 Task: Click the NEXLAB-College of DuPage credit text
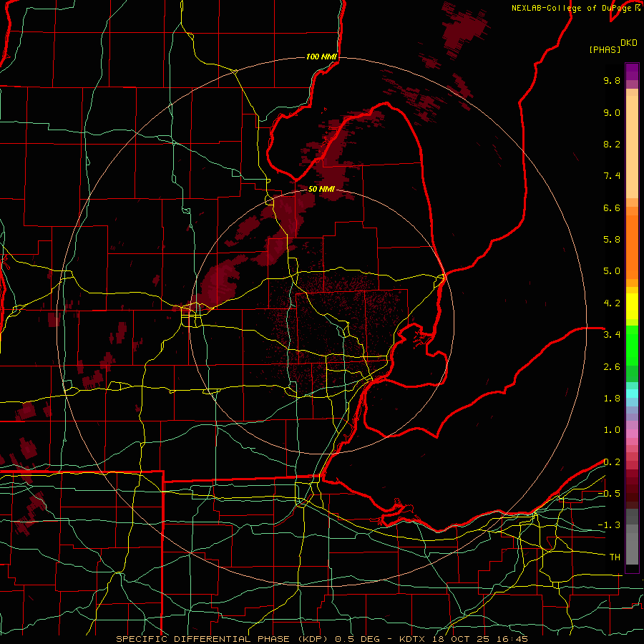coord(572,8)
